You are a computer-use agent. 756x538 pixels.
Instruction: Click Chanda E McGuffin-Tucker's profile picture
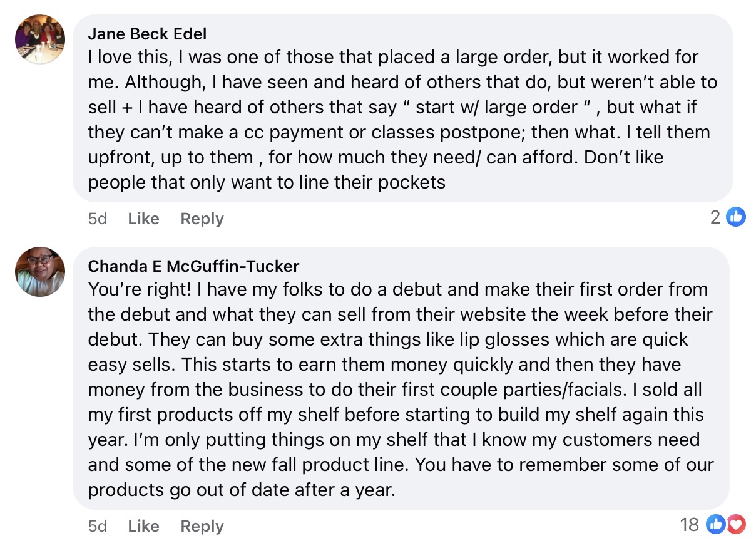40,271
